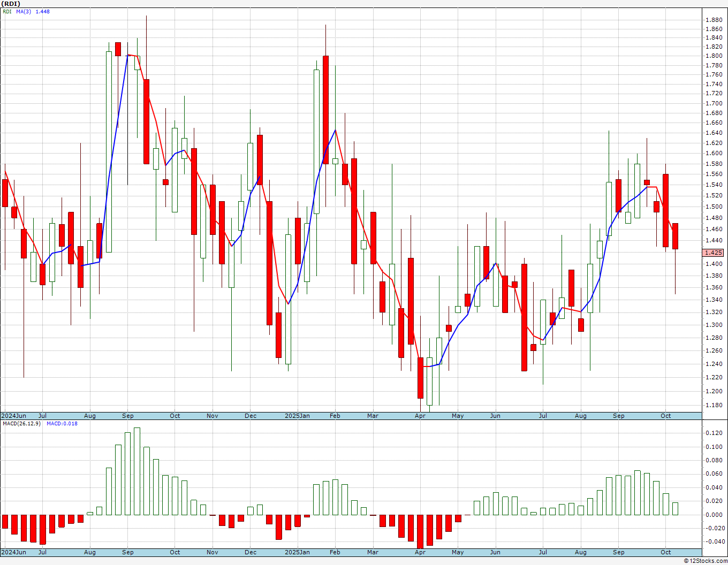Select Dec on the price chart date axis
Image resolution: width=728 pixels, height=565 pixels.
click(x=251, y=416)
